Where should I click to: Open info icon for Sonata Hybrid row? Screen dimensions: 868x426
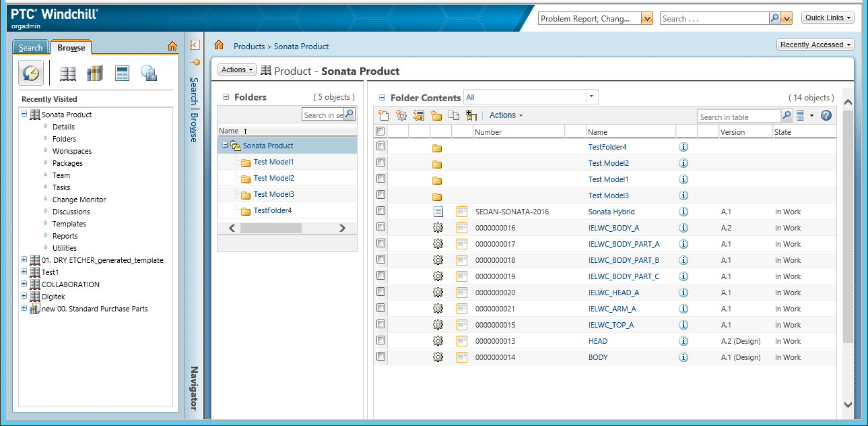coord(683,212)
